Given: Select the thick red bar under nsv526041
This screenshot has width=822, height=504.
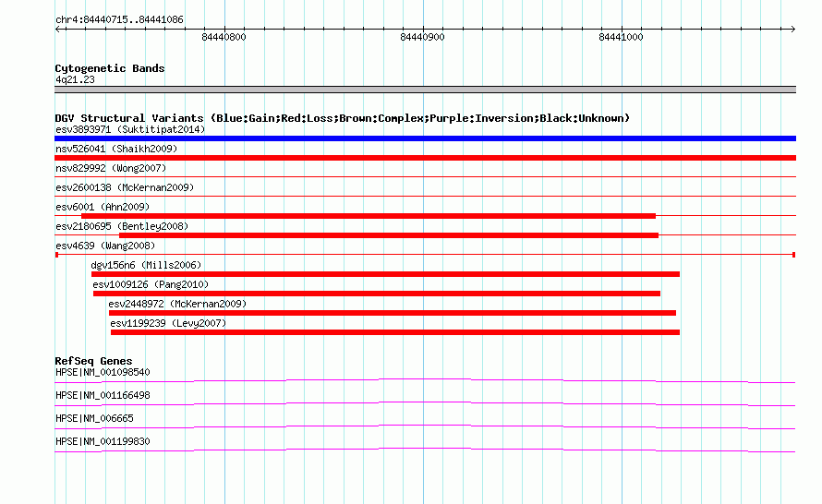Looking at the screenshot, I should click(425, 158).
